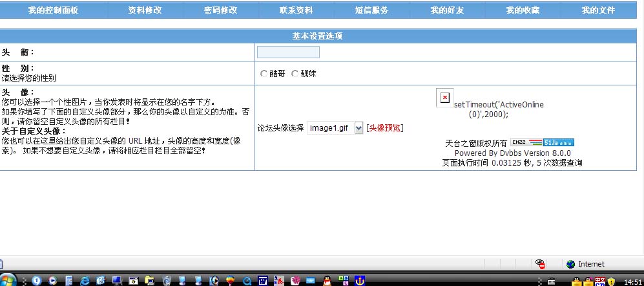Launch Microsoft Word from the taskbar

click(x=263, y=281)
